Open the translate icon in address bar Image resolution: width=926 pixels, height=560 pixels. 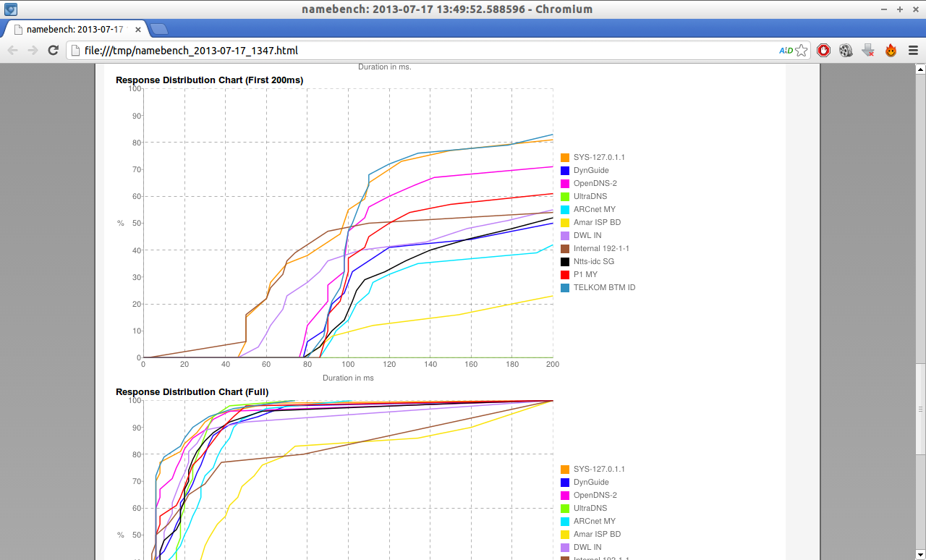pos(786,51)
